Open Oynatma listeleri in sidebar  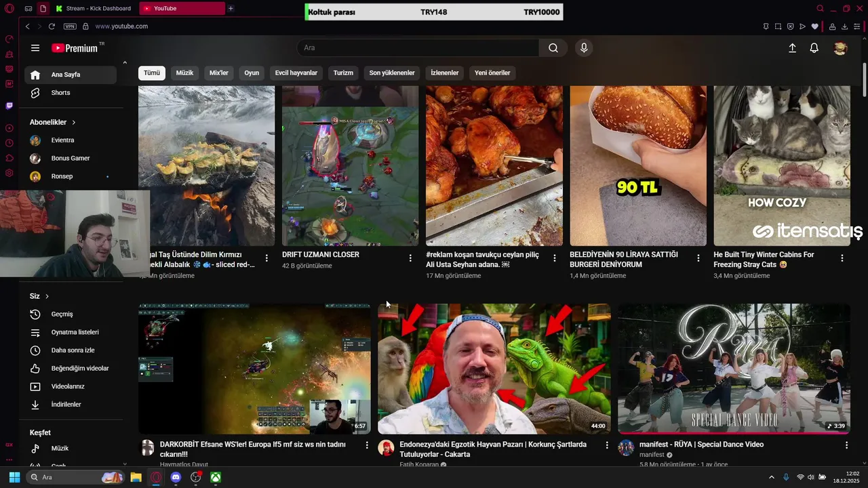[70, 333]
